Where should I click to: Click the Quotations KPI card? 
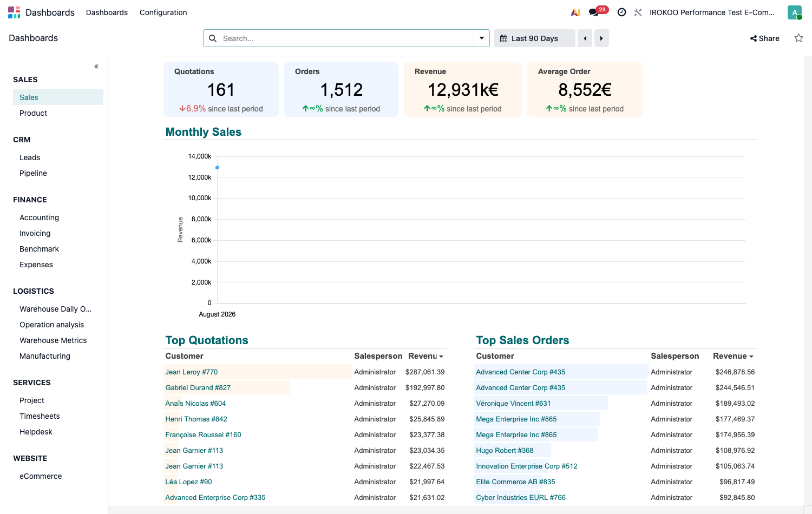point(221,89)
